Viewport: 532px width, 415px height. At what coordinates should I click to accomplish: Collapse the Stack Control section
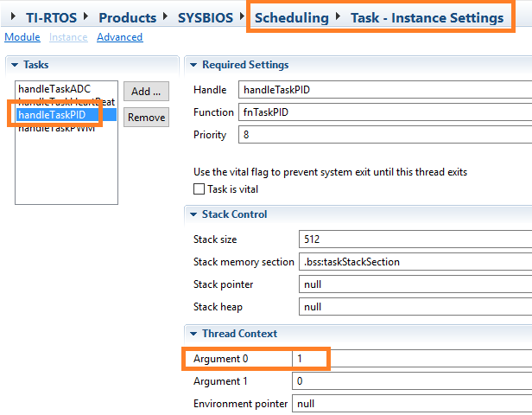coord(193,214)
